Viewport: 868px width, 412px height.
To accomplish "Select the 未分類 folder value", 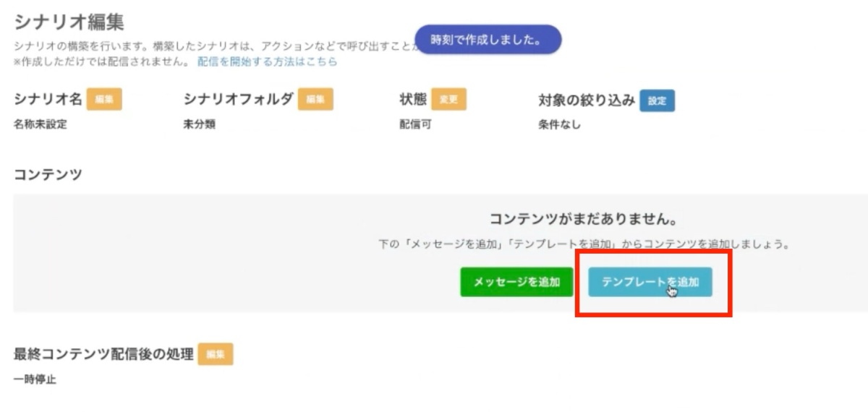I will pyautogui.click(x=200, y=124).
